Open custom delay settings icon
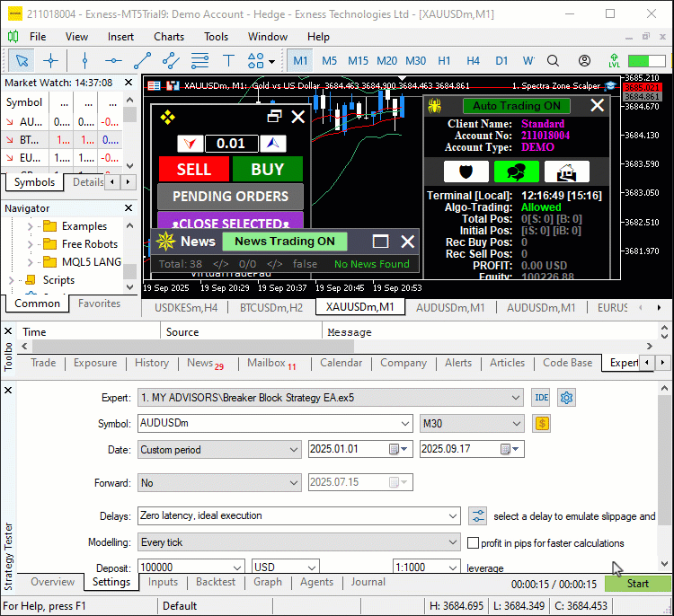Image resolution: width=674 pixels, height=616 pixels. click(x=477, y=516)
